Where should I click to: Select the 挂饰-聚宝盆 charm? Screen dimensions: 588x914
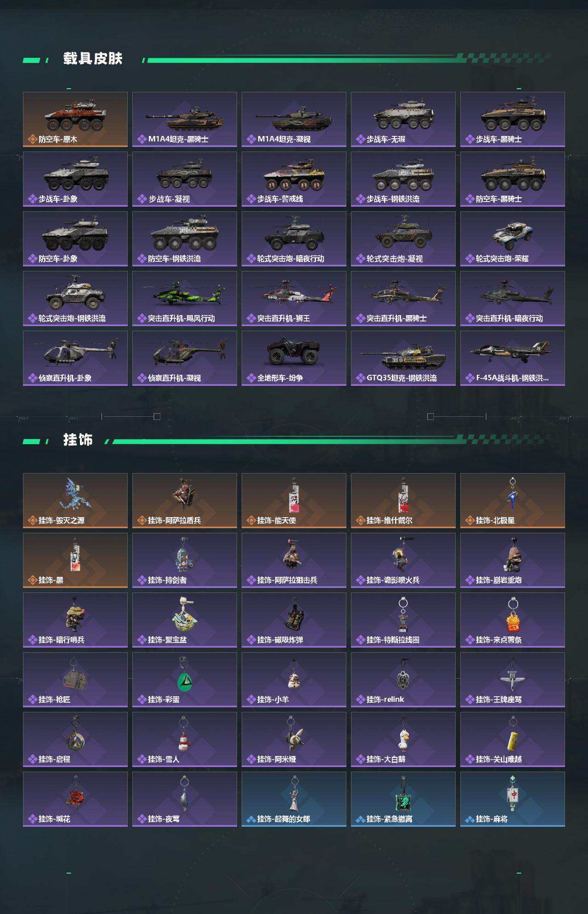pyautogui.click(x=185, y=620)
